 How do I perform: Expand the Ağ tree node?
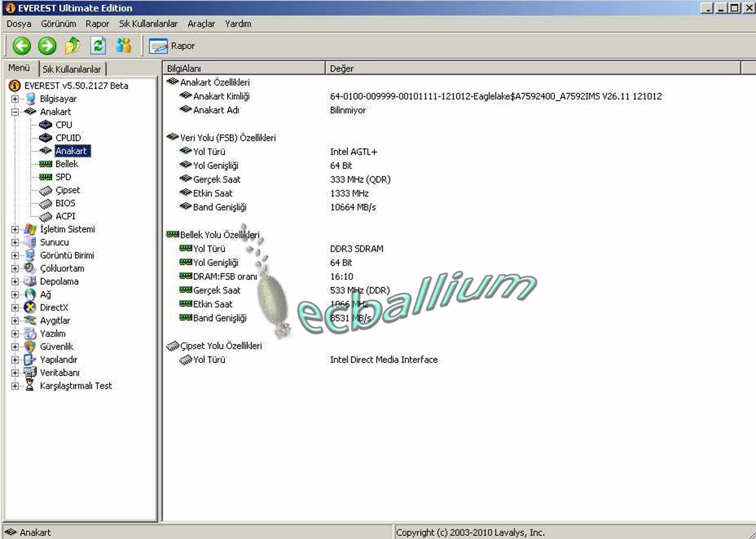pos(15,294)
